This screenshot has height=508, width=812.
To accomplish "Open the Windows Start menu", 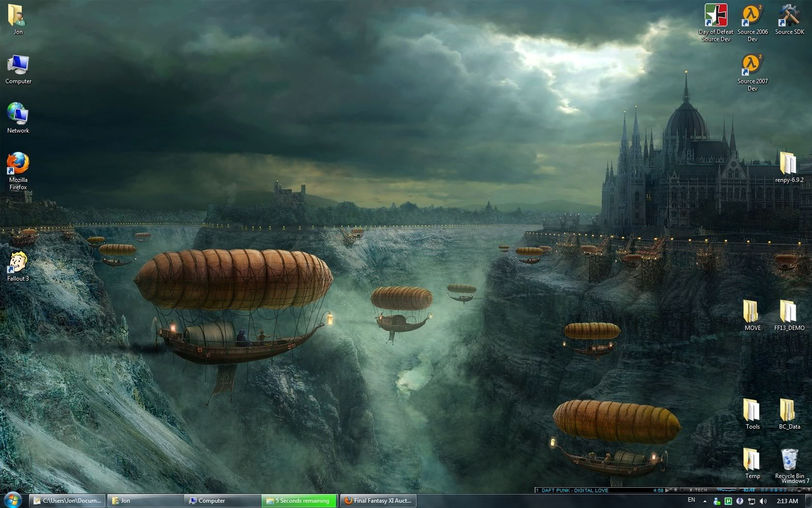I will coord(13,500).
